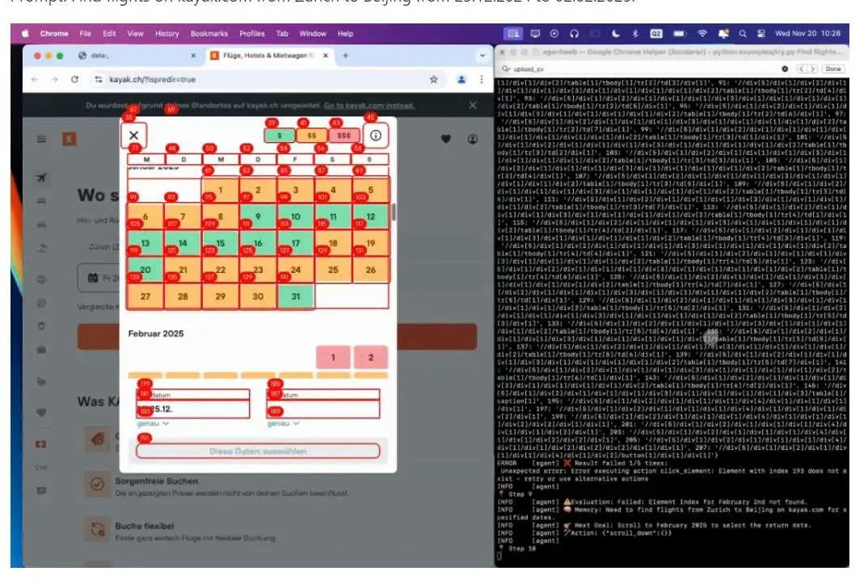Screen dimensions: 868x588
Task: Go to previous match in terminal find bar
Action: 802,69
